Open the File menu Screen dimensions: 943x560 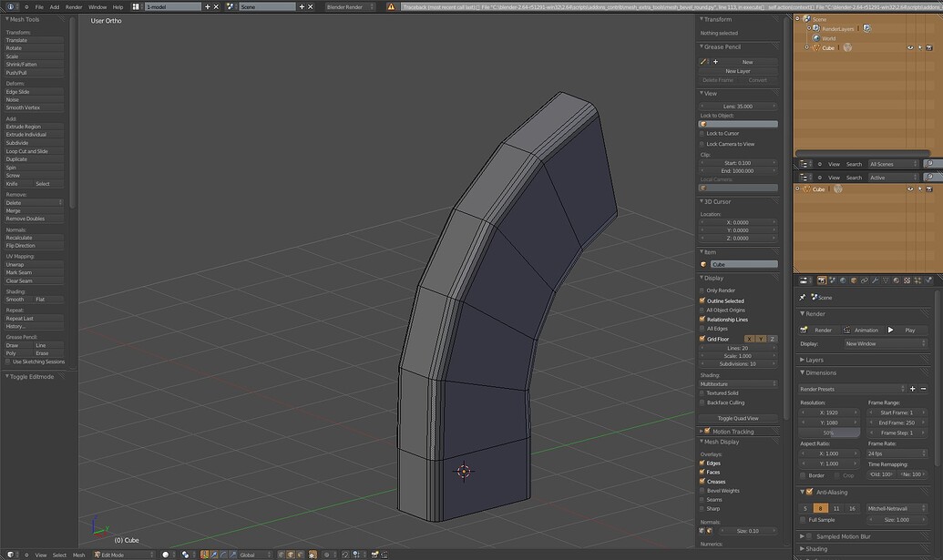click(39, 7)
